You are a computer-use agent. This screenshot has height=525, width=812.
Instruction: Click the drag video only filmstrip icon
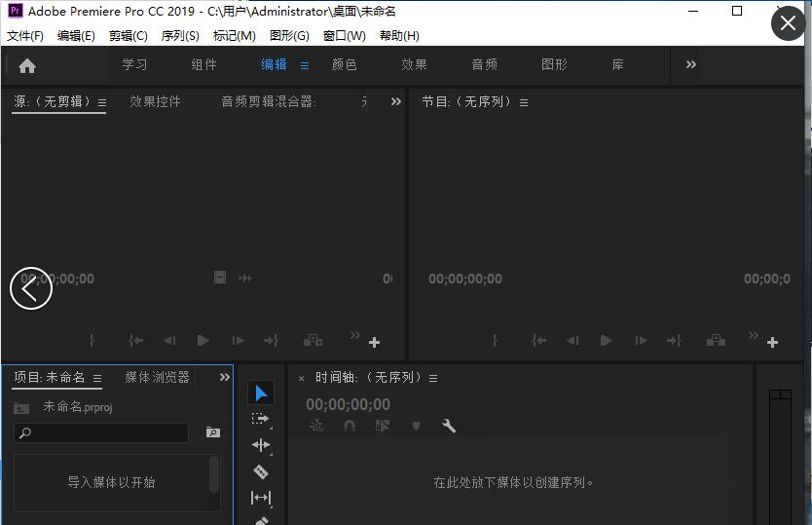tap(220, 278)
